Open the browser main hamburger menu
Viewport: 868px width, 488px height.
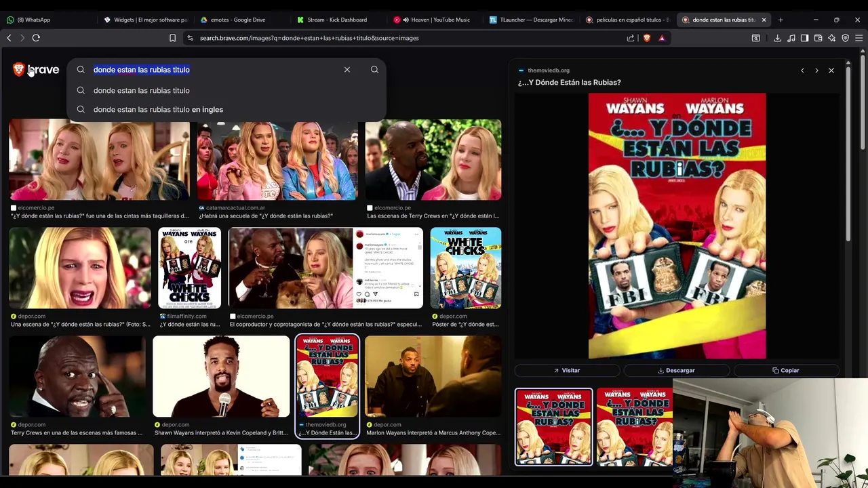click(x=859, y=38)
